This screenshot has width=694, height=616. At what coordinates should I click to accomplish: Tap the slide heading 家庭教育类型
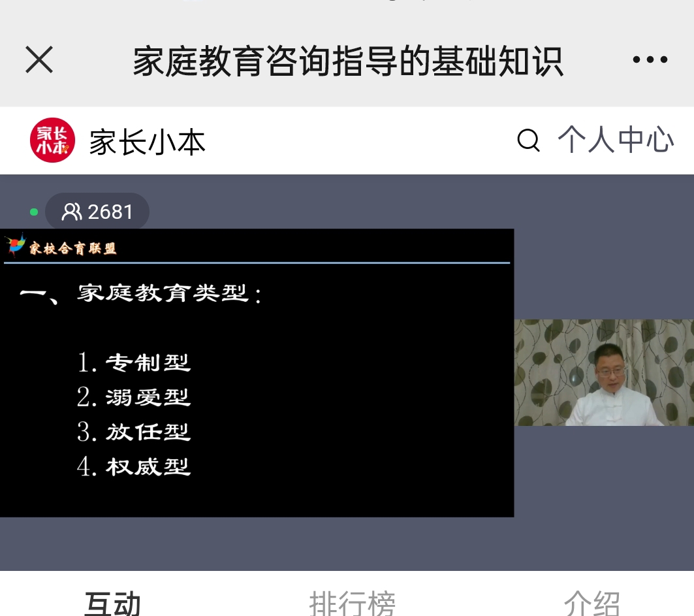(x=163, y=293)
